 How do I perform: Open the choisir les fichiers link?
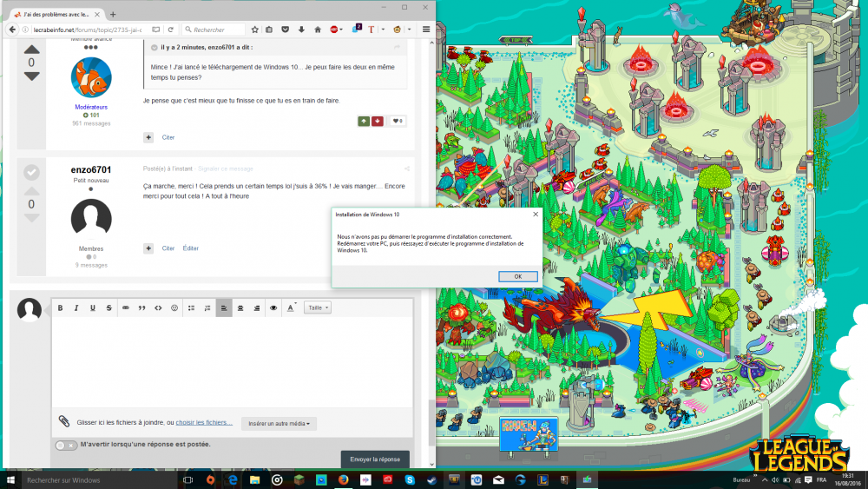point(204,422)
